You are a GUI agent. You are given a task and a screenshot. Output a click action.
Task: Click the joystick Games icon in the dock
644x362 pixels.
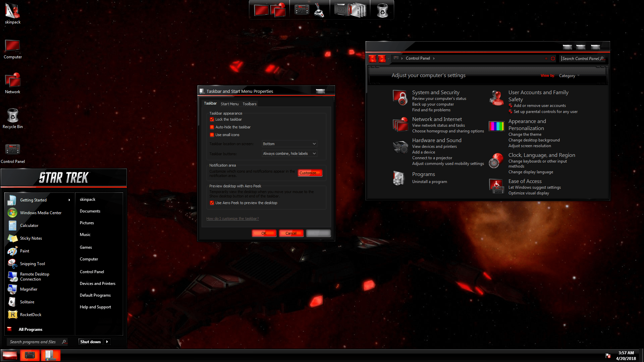[319, 10]
